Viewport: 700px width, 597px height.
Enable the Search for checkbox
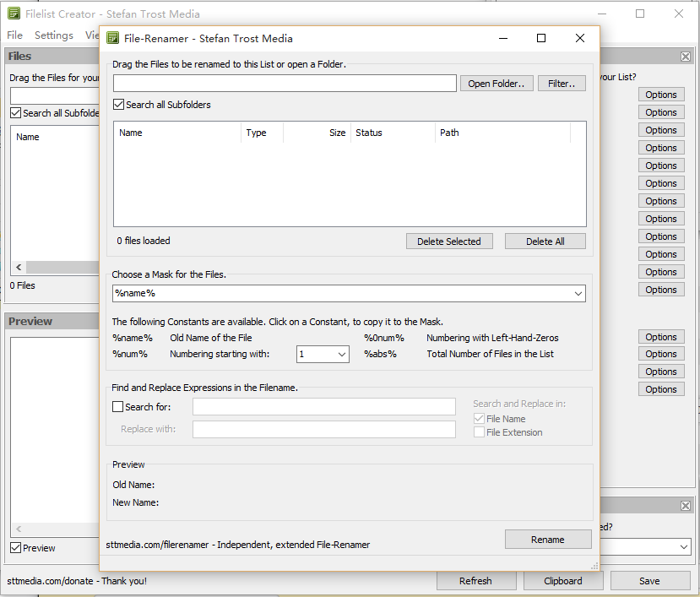click(x=118, y=407)
